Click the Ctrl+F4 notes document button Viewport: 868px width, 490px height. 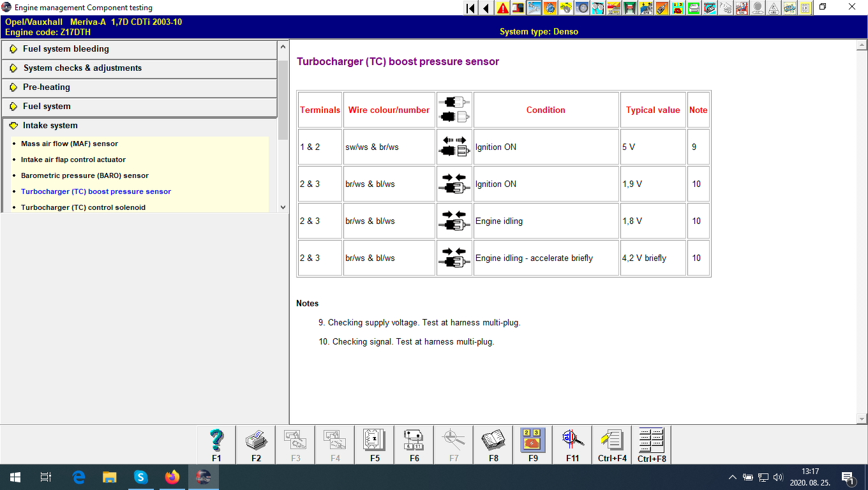click(x=612, y=445)
